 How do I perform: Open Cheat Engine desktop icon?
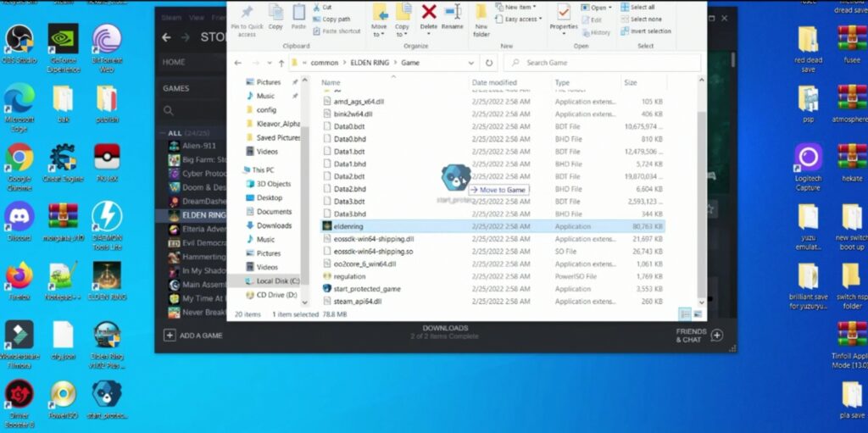tap(63, 164)
